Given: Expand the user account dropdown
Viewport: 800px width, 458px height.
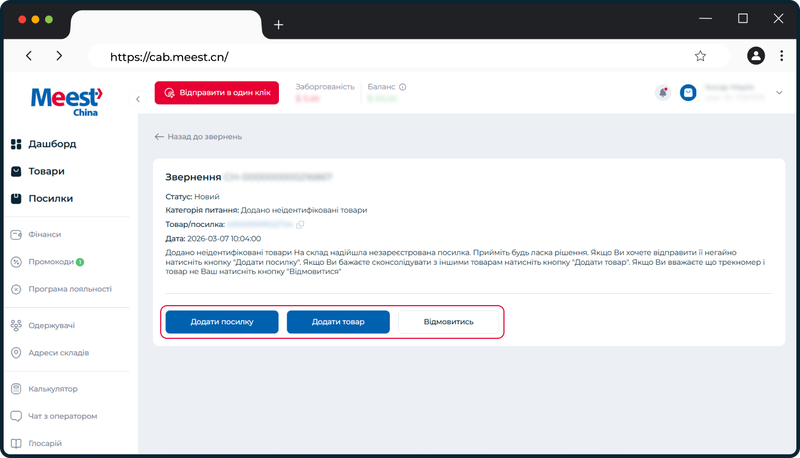Looking at the screenshot, I should pyautogui.click(x=779, y=93).
